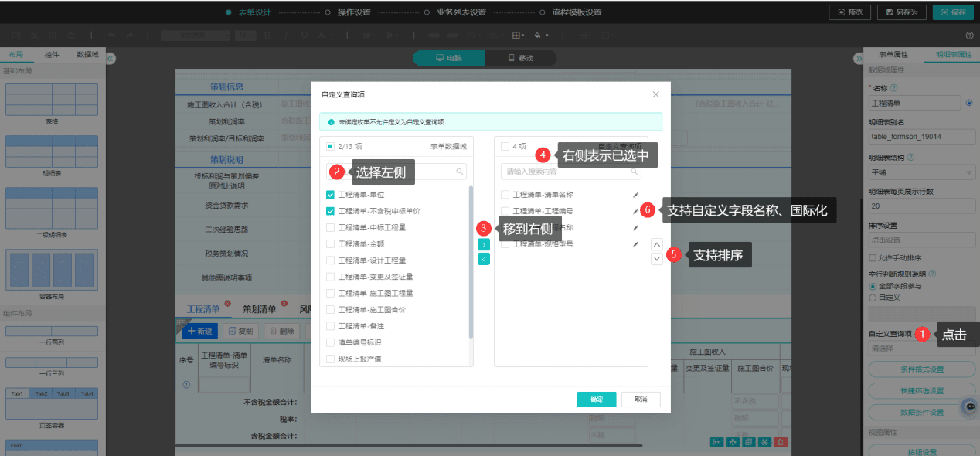Toggle select-all checkbox for 2/13 项
The image size is (980, 456).
[x=330, y=145]
